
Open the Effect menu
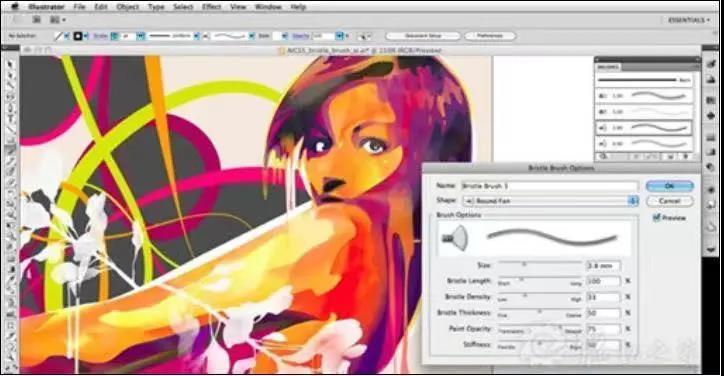pos(211,7)
